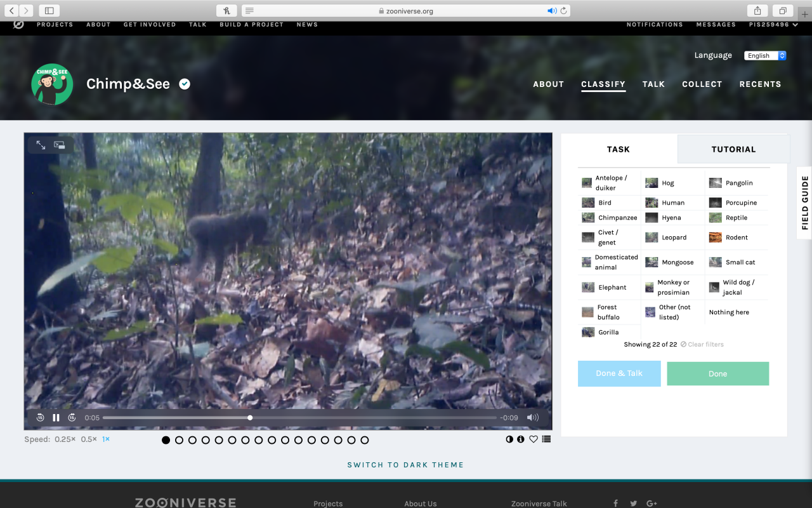Switch to the Task tab

pos(619,149)
